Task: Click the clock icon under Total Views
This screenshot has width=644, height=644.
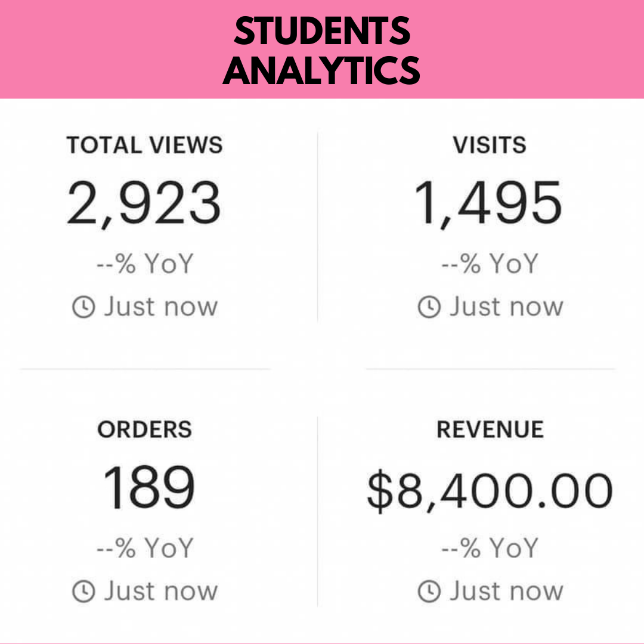Action: click(x=83, y=308)
